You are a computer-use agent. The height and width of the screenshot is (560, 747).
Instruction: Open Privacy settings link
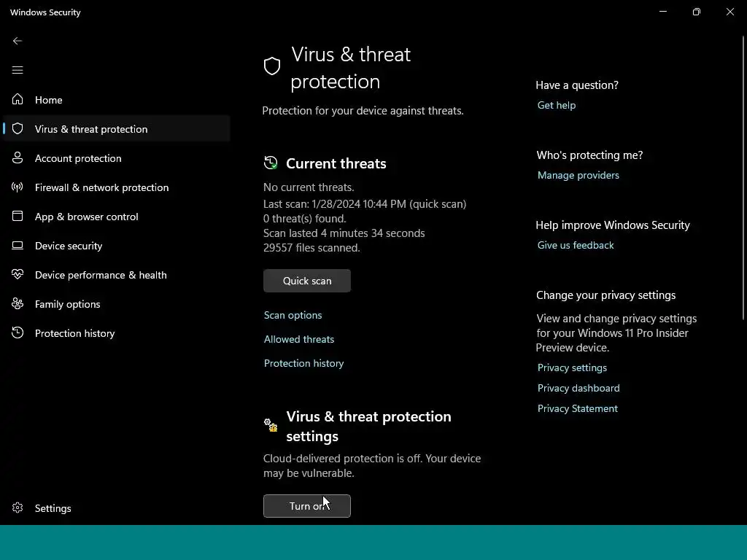[x=572, y=367]
